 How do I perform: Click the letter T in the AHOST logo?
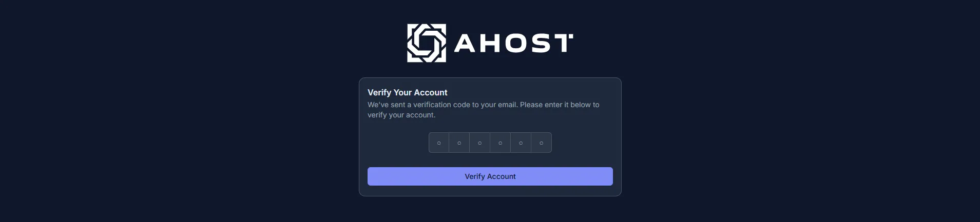point(563,44)
